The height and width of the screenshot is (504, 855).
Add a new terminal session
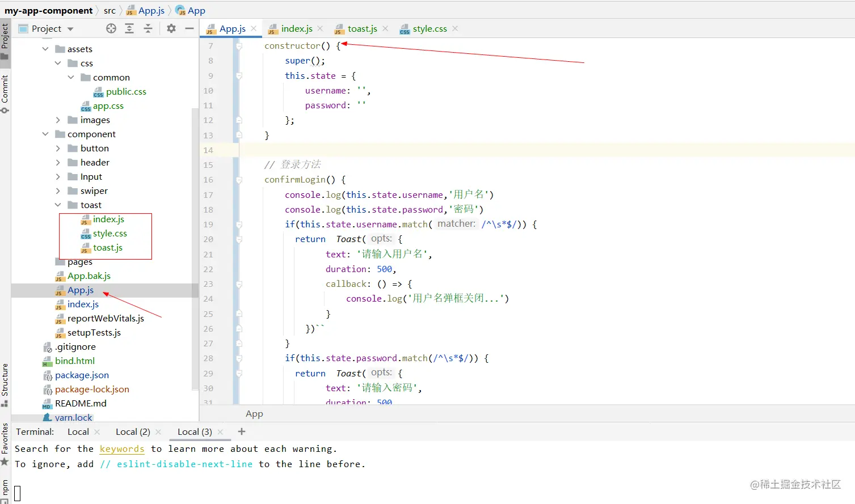coord(242,431)
